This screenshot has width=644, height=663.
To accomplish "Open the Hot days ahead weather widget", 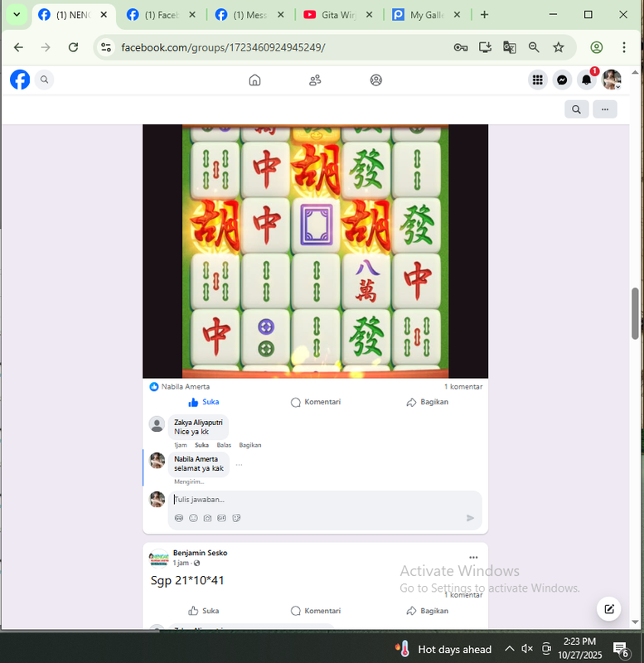I will click(443, 649).
